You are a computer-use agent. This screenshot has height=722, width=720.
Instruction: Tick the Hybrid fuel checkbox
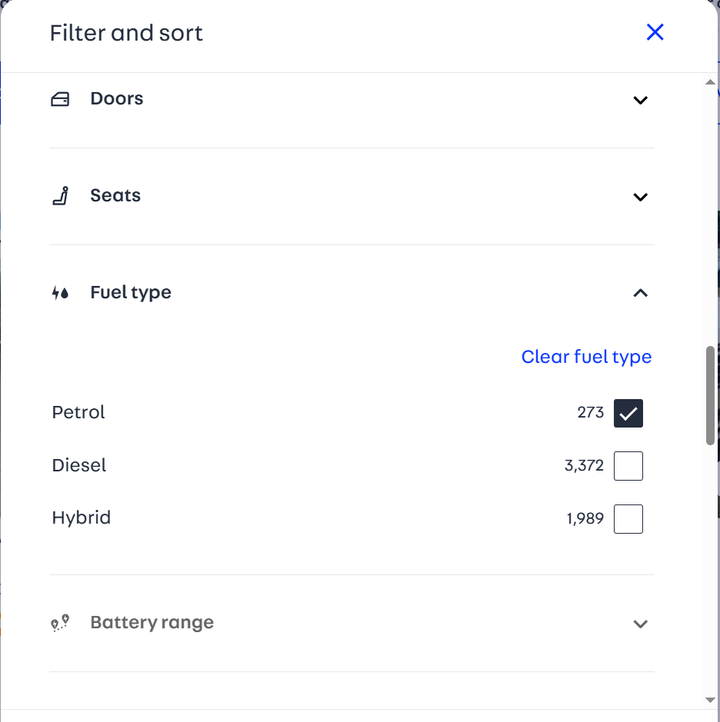point(628,519)
